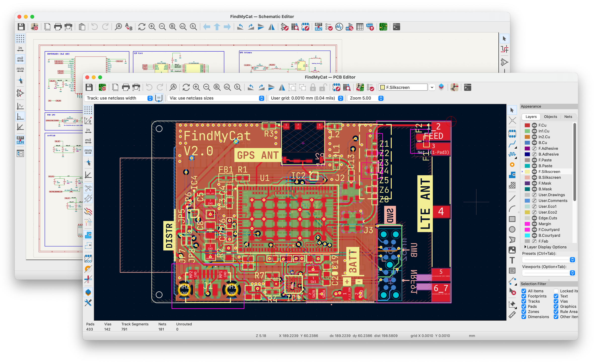Viewport: 596px width, 364px height.
Task: Select the Edge.Cuts layer row
Action: 548,218
